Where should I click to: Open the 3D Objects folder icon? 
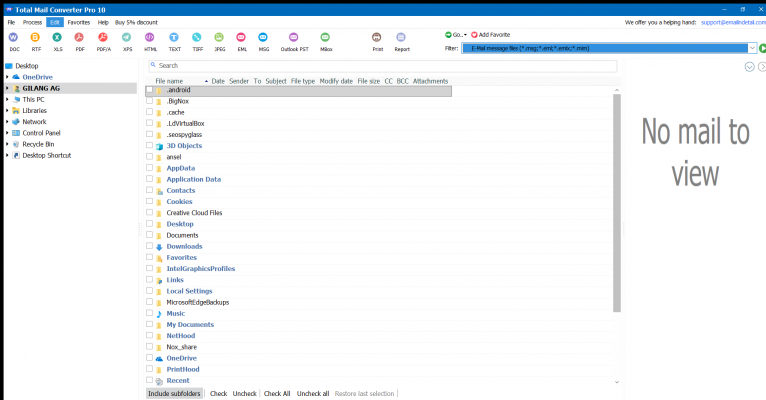[x=159, y=146]
